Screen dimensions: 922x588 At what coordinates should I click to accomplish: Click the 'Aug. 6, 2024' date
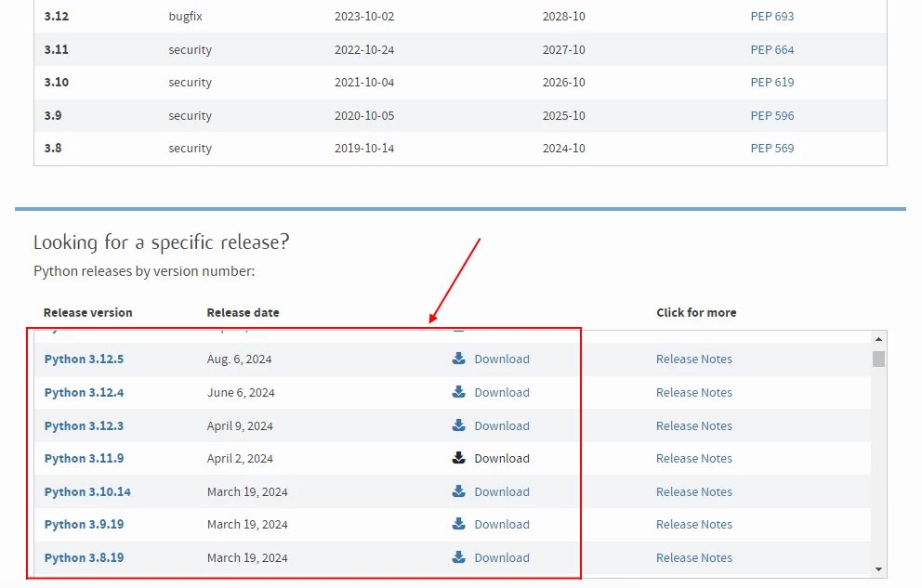(239, 359)
